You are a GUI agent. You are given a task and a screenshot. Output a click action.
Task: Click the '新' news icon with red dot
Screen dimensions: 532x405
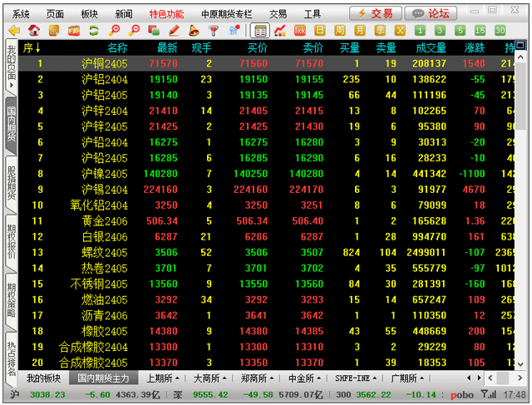(234, 31)
